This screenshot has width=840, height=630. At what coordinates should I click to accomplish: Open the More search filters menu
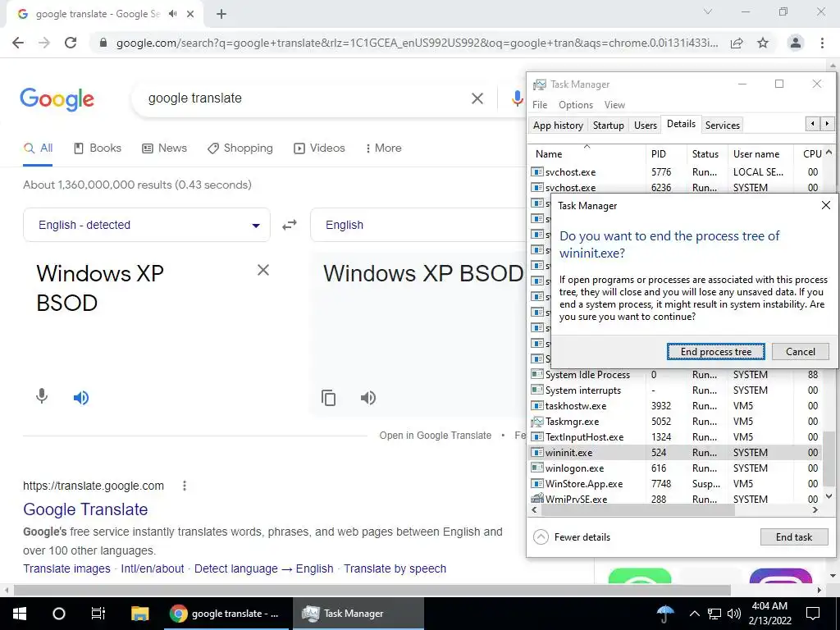(384, 148)
